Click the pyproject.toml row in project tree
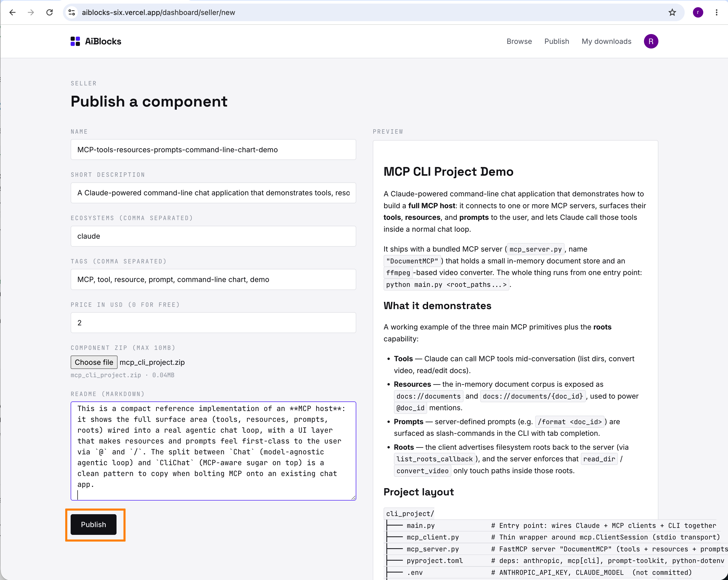The image size is (728, 580). click(555, 560)
